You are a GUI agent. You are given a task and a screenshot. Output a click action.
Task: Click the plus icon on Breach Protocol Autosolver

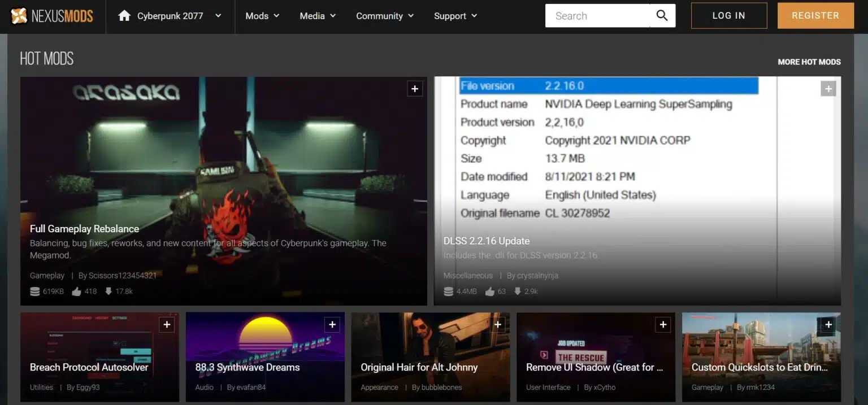(x=167, y=325)
